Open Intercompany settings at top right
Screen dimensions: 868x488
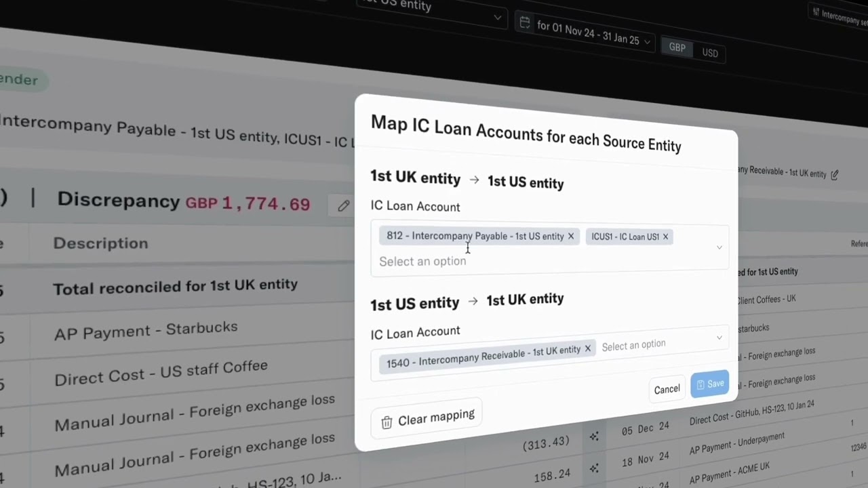coord(838,16)
